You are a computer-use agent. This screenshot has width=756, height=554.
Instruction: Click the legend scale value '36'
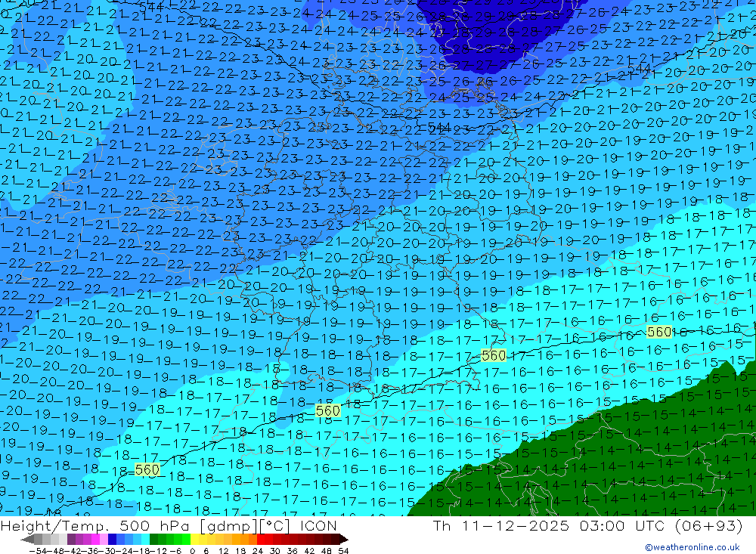pyautogui.click(x=292, y=551)
